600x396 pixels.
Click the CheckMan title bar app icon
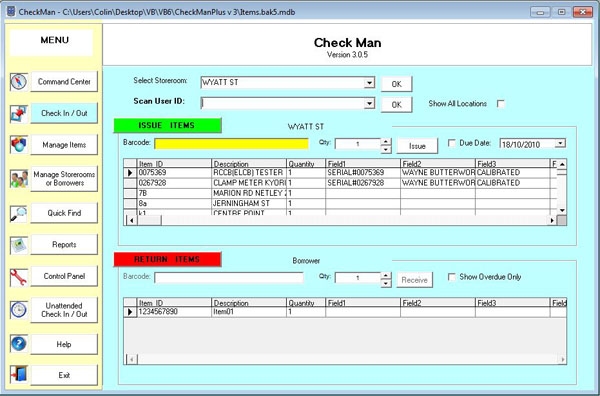pos(11,11)
